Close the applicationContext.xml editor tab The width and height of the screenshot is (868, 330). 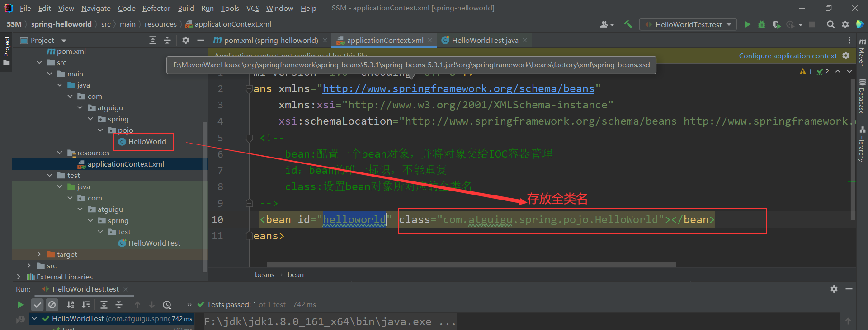pos(430,40)
